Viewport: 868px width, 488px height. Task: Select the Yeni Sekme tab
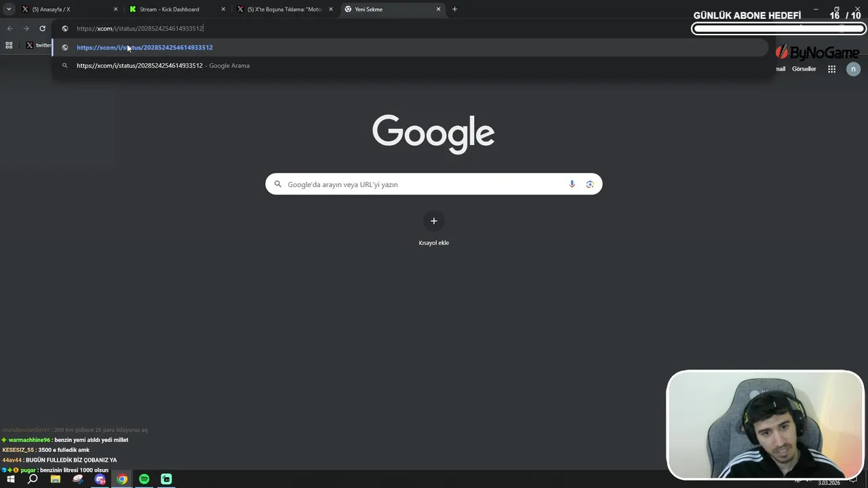(391, 9)
